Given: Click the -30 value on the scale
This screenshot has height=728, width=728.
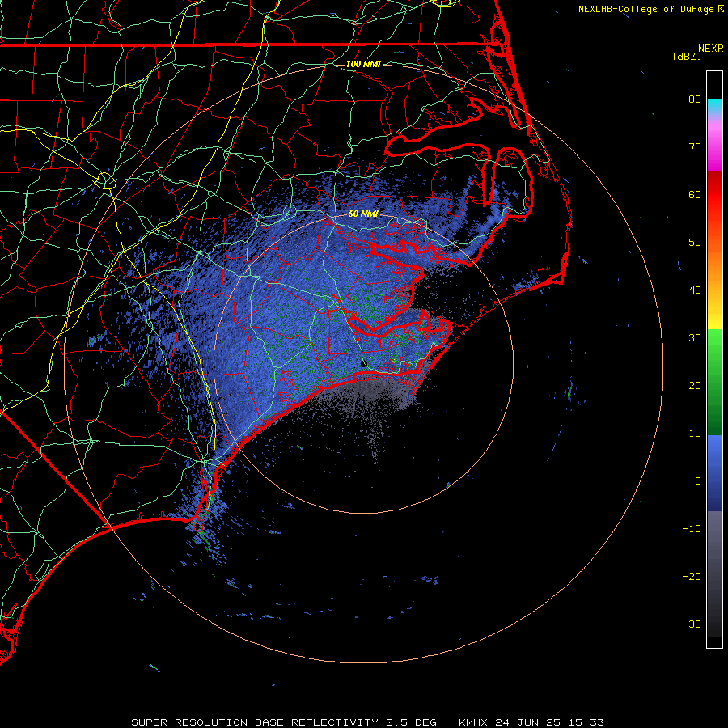Looking at the screenshot, I should click(692, 624).
